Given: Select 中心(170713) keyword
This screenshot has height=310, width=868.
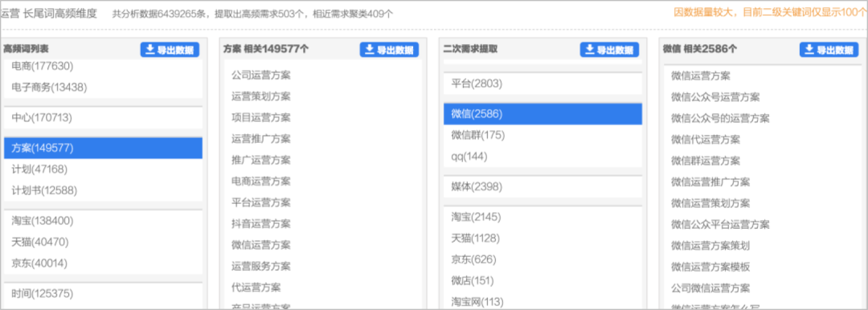Looking at the screenshot, I should click(42, 117).
